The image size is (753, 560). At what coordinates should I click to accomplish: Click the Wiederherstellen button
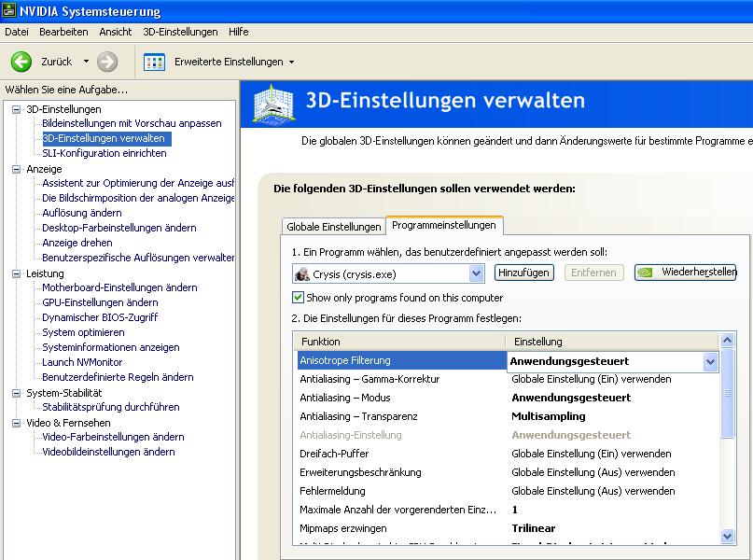(x=685, y=273)
